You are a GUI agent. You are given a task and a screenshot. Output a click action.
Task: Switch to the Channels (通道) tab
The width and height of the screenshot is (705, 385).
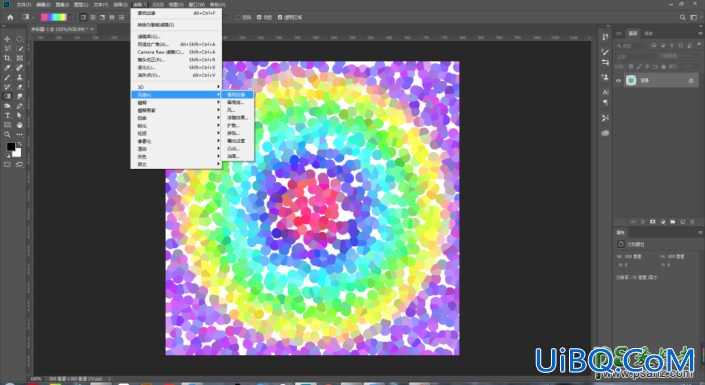[x=648, y=33]
